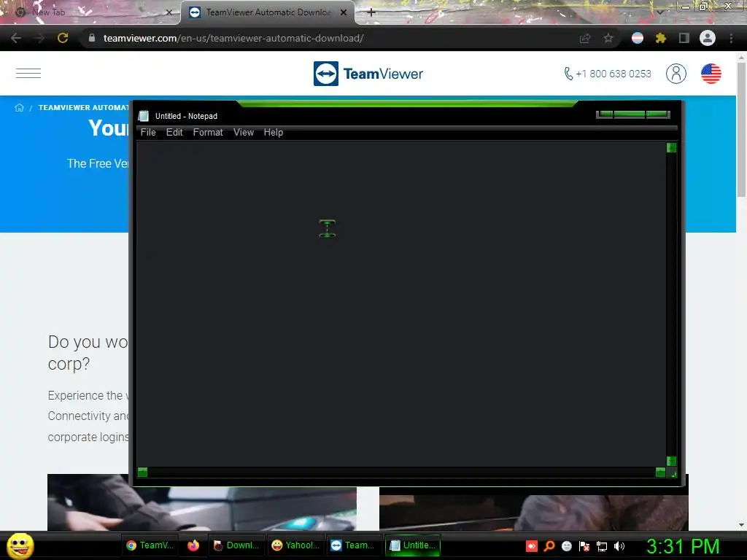Switch to TeamV... Chrome taskbar button
Image resolution: width=747 pixels, height=560 pixels.
(150, 545)
